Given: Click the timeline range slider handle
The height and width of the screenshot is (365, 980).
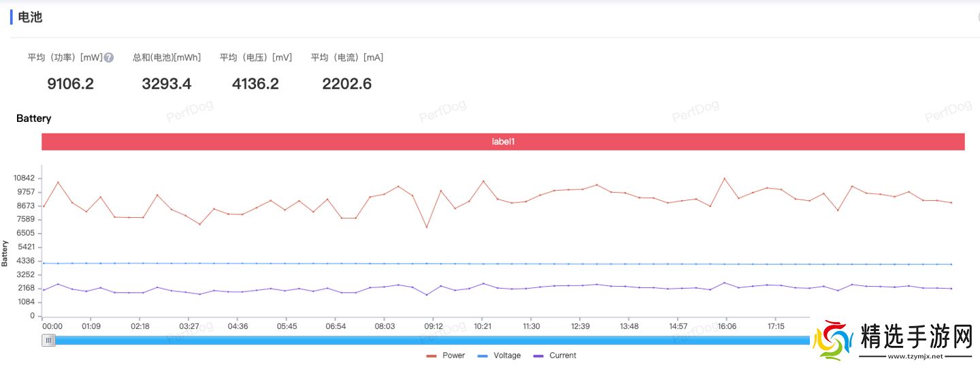Looking at the screenshot, I should (x=48, y=340).
